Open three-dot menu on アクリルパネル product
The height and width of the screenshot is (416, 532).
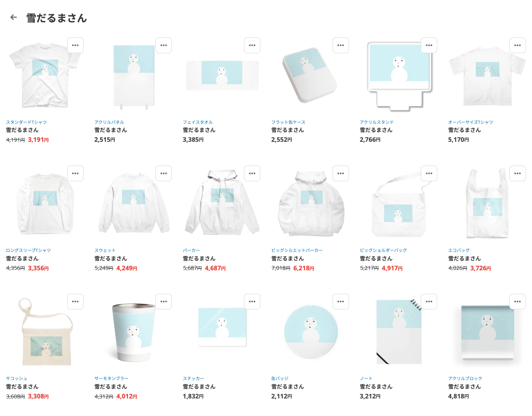coord(164,45)
